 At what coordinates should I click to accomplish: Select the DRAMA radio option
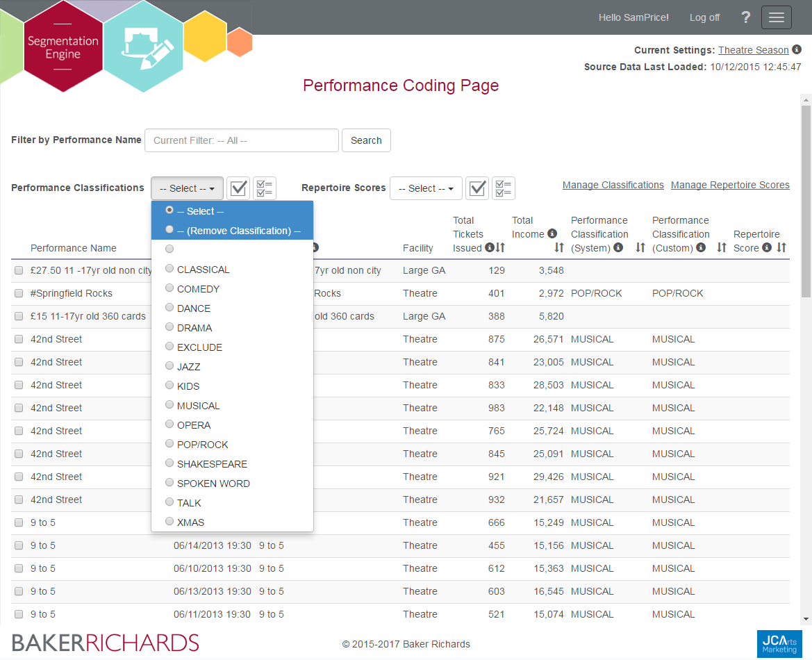point(170,327)
